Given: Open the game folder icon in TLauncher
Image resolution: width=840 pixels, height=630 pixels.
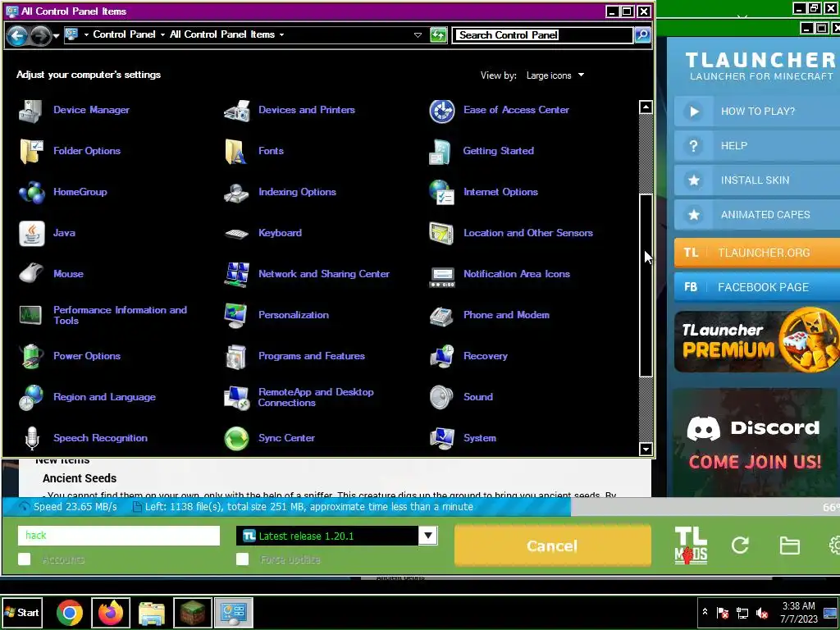Looking at the screenshot, I should (x=789, y=546).
